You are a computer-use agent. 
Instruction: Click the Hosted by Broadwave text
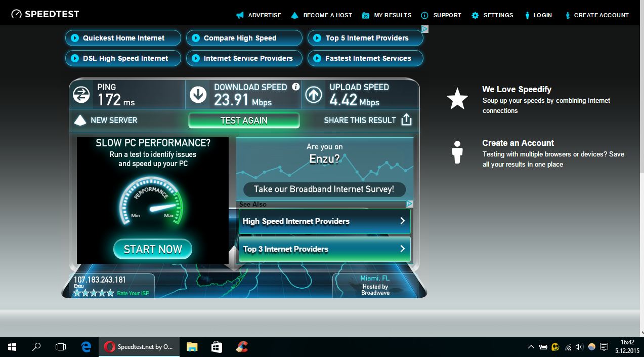point(375,290)
